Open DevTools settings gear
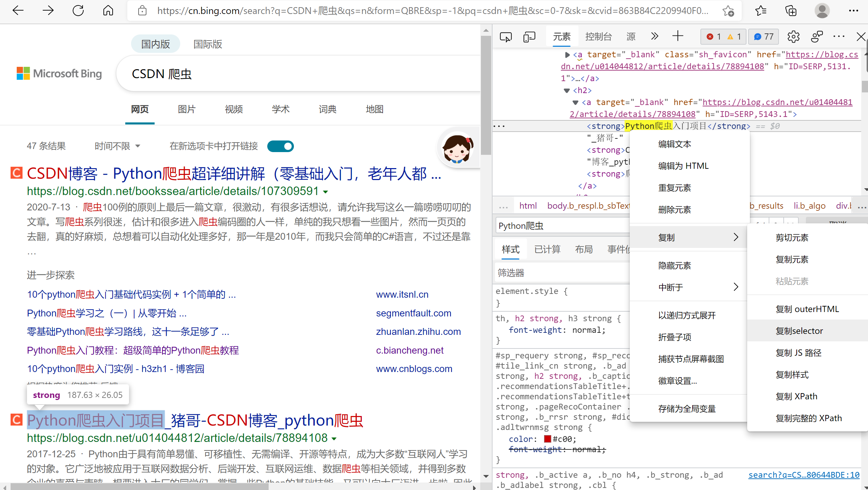This screenshot has height=490, width=868. click(x=793, y=36)
